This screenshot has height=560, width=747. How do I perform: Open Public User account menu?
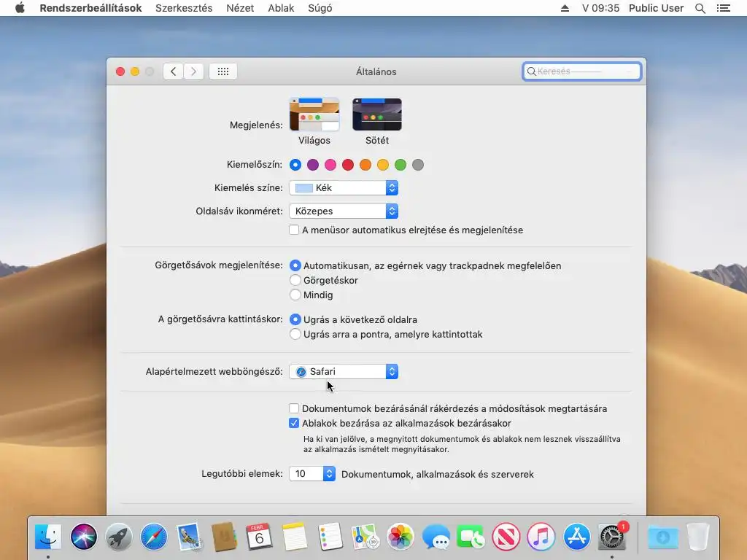[656, 8]
